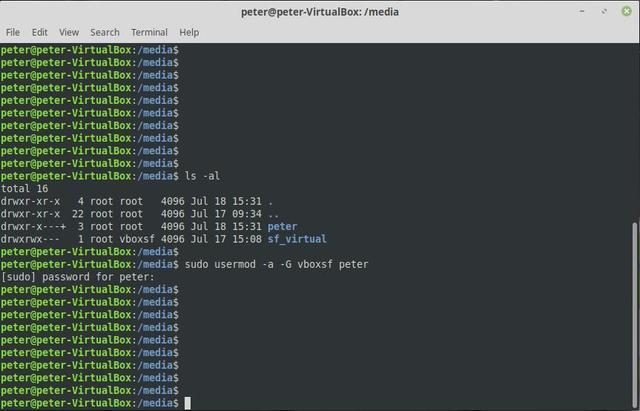
Task: Open the View menu
Action: click(x=69, y=32)
